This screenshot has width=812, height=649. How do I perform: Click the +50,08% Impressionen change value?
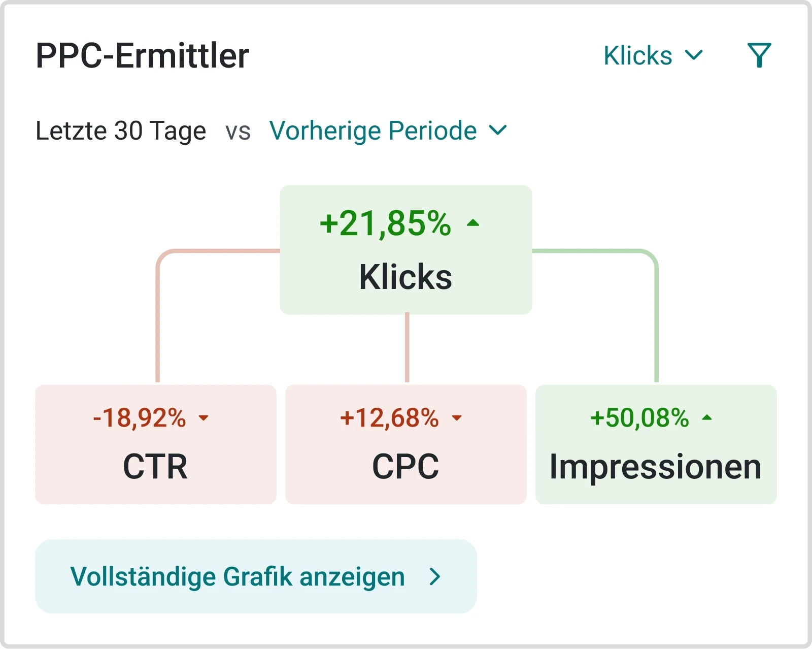pos(639,418)
